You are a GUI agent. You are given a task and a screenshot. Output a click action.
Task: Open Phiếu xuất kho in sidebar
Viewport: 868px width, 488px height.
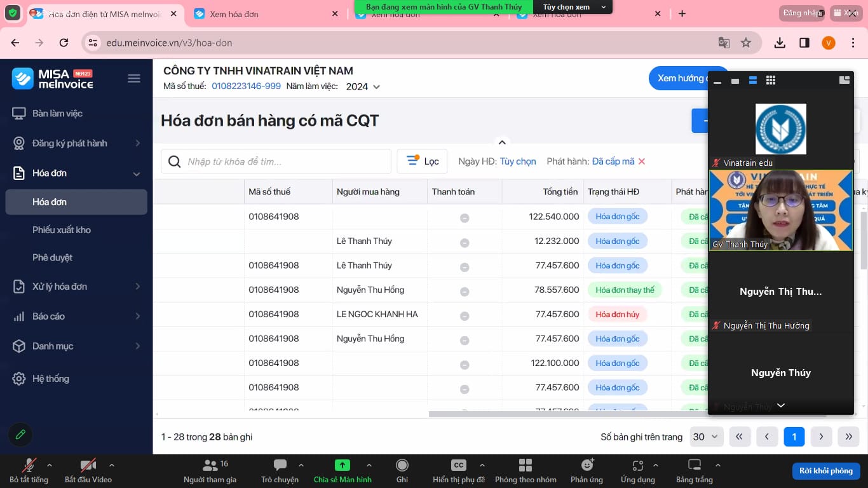pyautogui.click(x=62, y=230)
